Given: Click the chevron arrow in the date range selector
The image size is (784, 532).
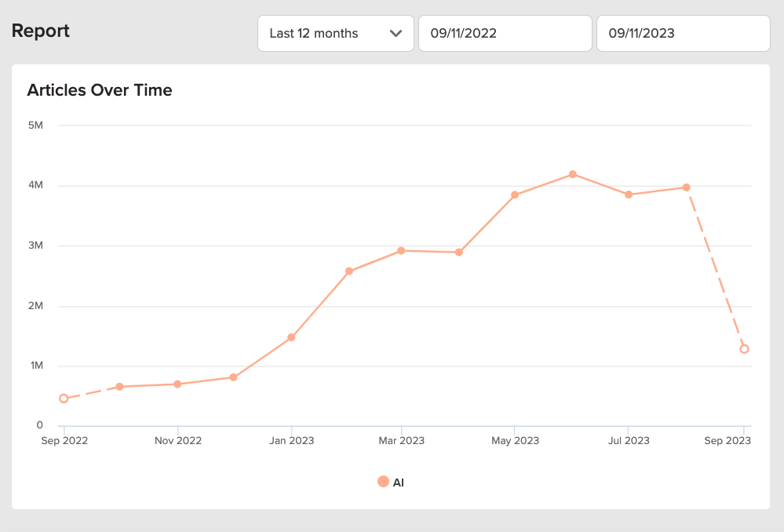Looking at the screenshot, I should click(396, 34).
